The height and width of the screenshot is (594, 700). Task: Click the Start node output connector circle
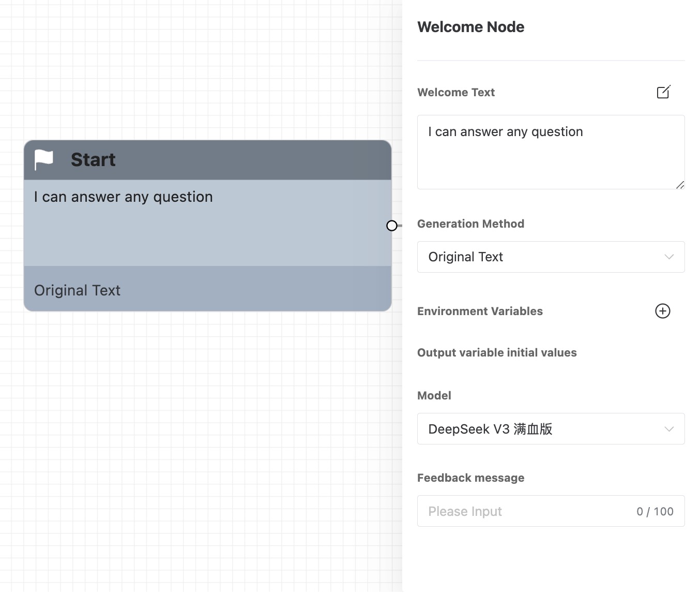point(392,226)
